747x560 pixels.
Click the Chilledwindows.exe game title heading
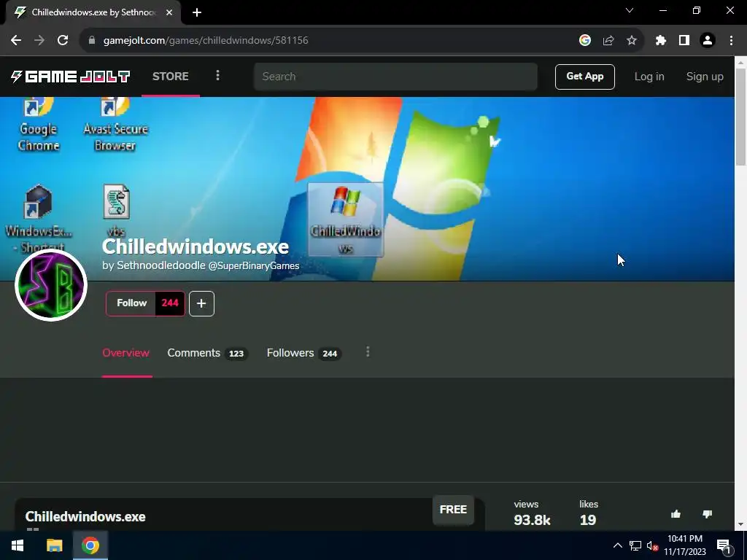(196, 246)
